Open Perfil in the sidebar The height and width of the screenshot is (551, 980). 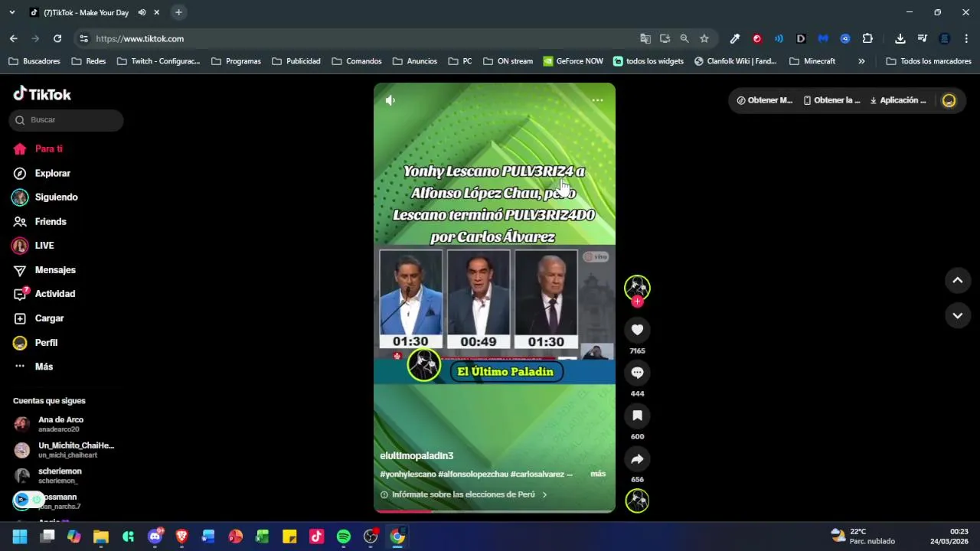(x=35, y=343)
